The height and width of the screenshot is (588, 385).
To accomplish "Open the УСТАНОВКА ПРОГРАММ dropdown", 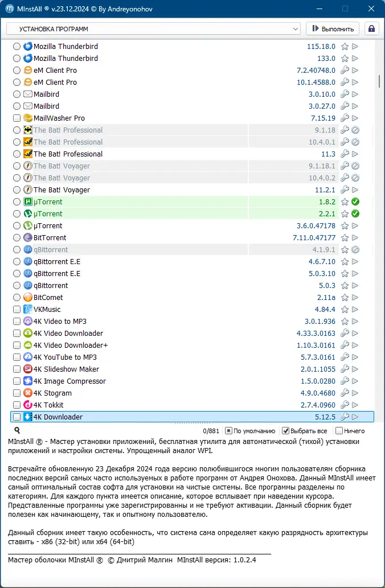I will (153, 29).
